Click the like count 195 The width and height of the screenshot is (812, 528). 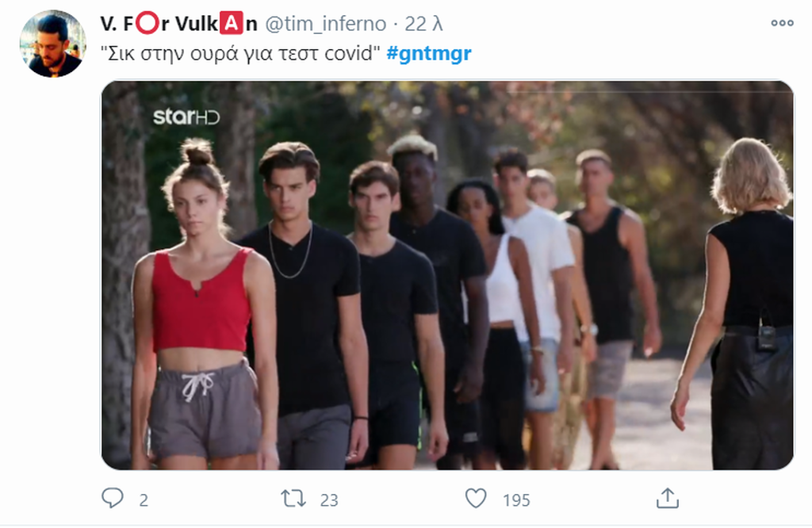tap(516, 500)
